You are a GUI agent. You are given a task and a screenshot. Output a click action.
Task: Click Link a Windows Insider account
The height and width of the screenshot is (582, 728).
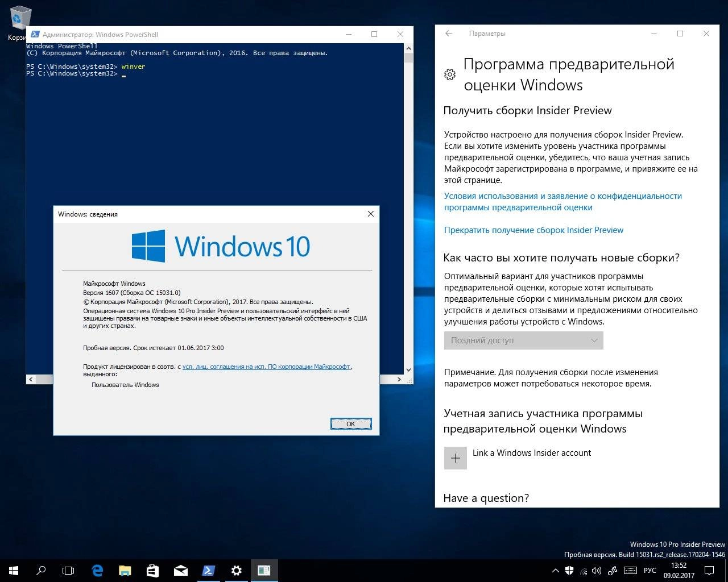[532, 453]
